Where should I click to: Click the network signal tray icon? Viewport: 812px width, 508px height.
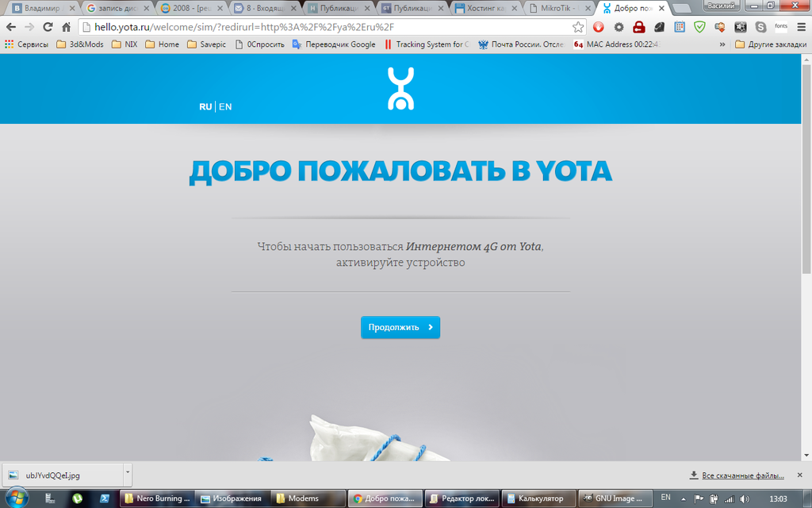(x=730, y=499)
